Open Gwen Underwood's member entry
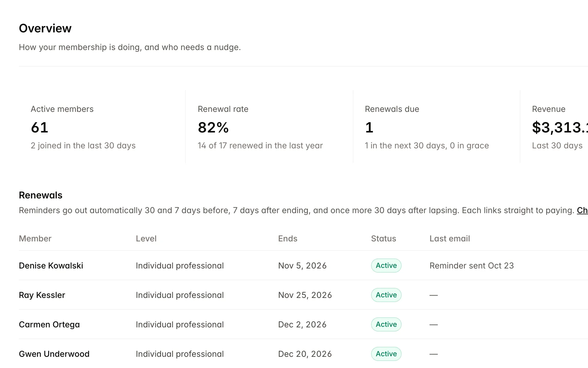This screenshot has width=588, height=368. pos(54,354)
